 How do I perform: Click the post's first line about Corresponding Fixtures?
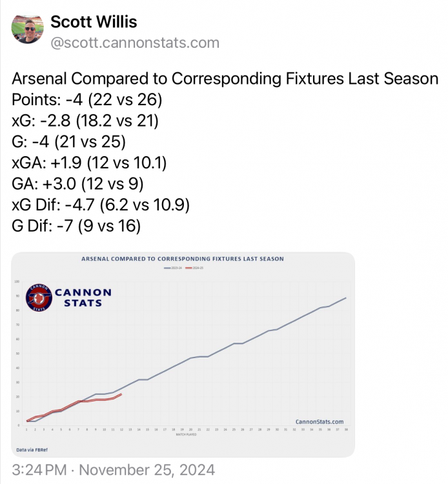[x=225, y=79]
